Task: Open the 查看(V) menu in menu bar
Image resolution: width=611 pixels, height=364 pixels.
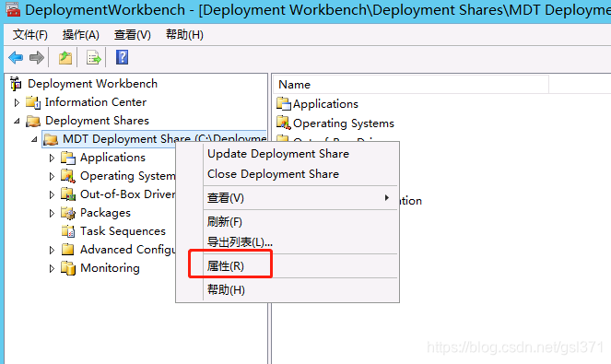Action: 133,35
